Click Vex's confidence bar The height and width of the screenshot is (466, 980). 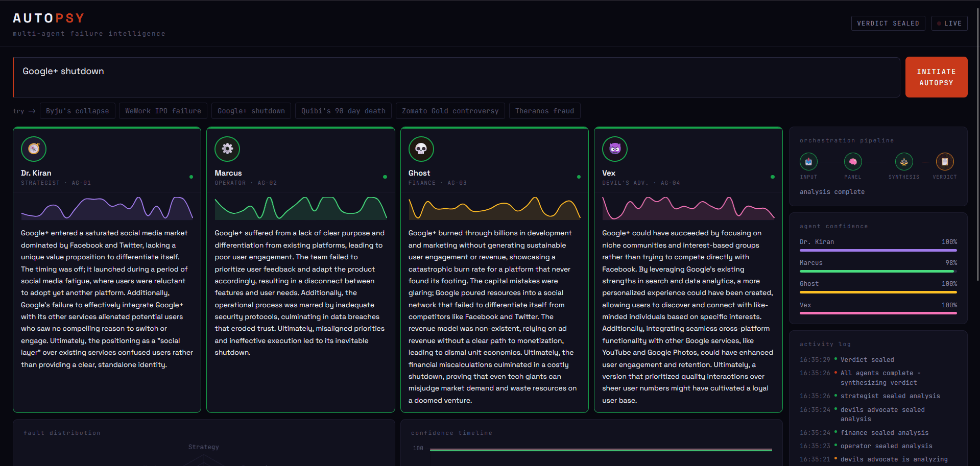click(x=878, y=313)
